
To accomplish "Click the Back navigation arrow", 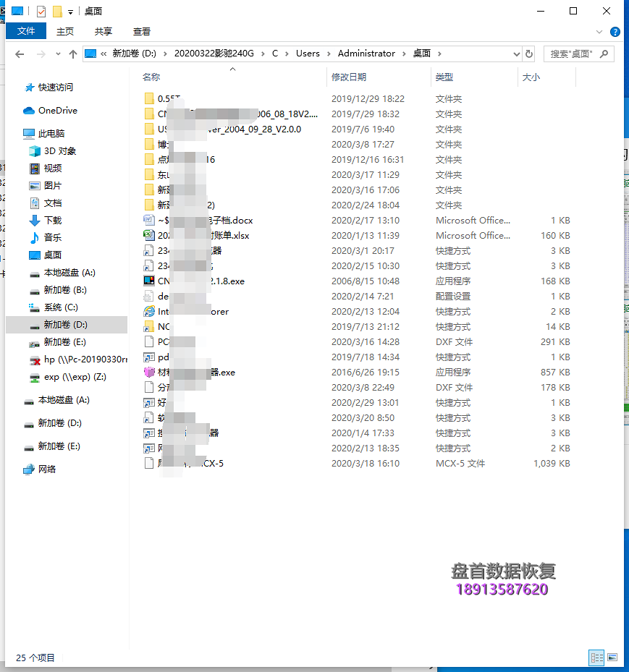I will click(x=20, y=54).
